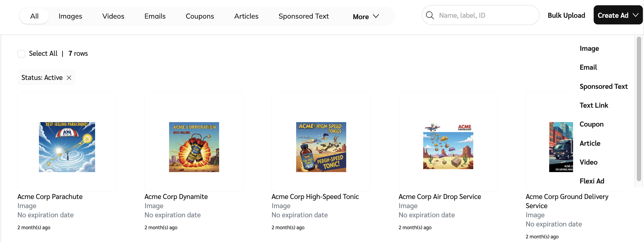Click the search magnifier icon
The image size is (644, 242).
(x=430, y=15)
